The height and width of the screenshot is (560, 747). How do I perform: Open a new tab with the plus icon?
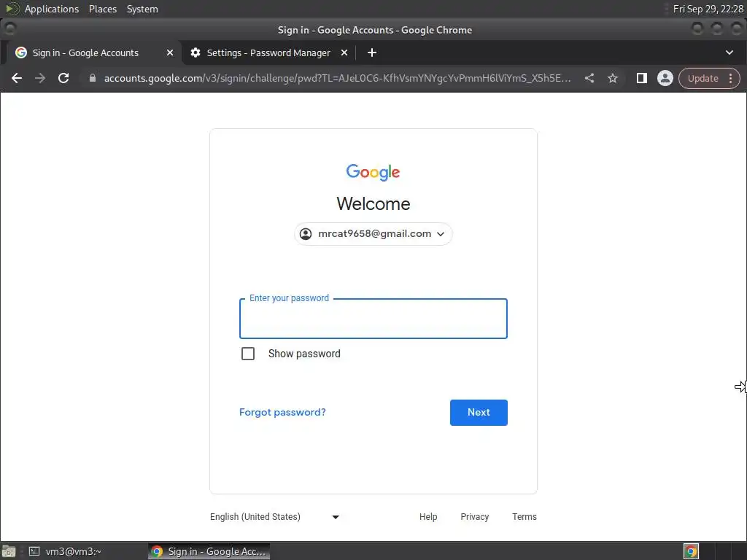(x=372, y=52)
